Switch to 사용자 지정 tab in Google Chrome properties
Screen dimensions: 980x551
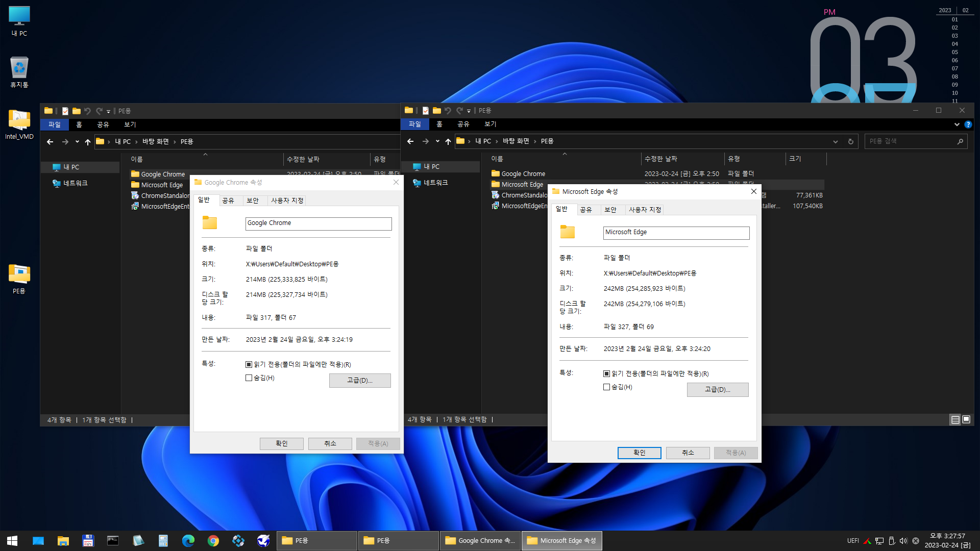[x=287, y=201]
